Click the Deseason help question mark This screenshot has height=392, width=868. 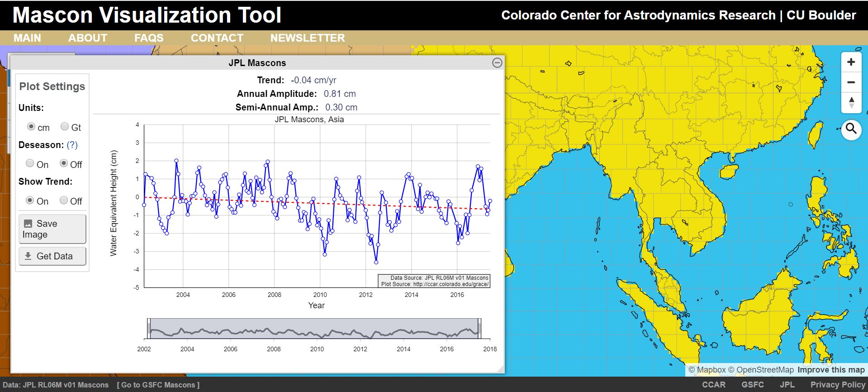click(72, 145)
